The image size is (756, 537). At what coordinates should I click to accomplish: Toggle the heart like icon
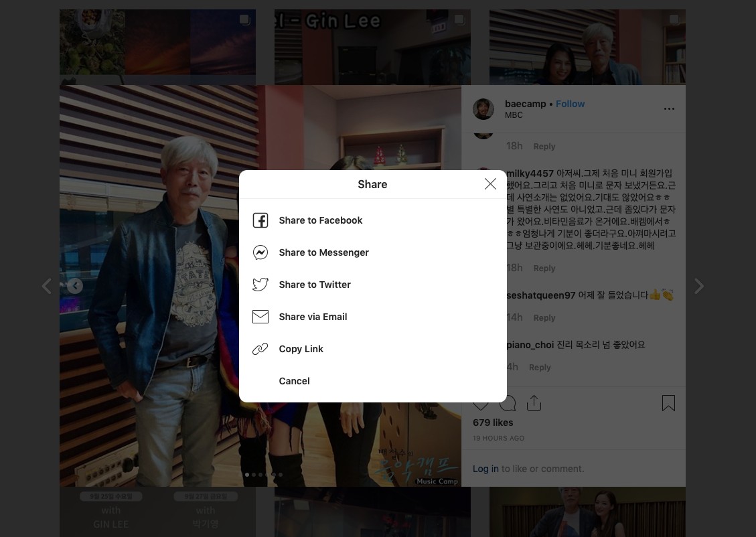point(481,403)
